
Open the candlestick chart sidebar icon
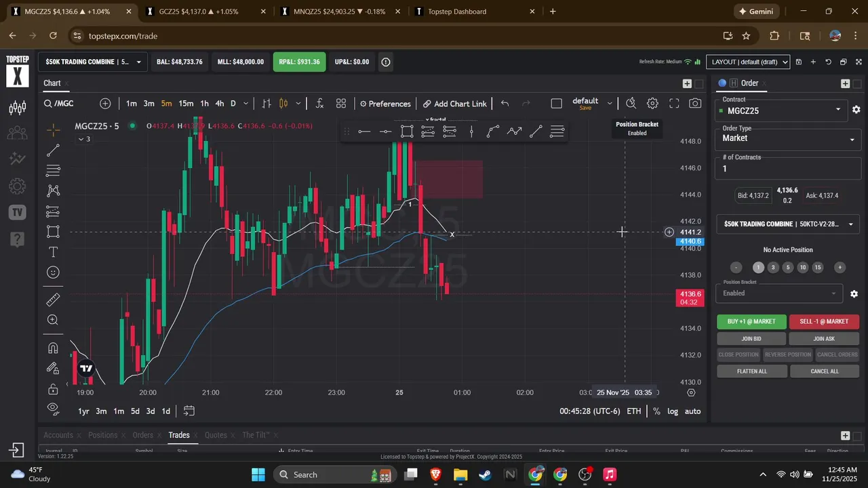[x=18, y=108]
